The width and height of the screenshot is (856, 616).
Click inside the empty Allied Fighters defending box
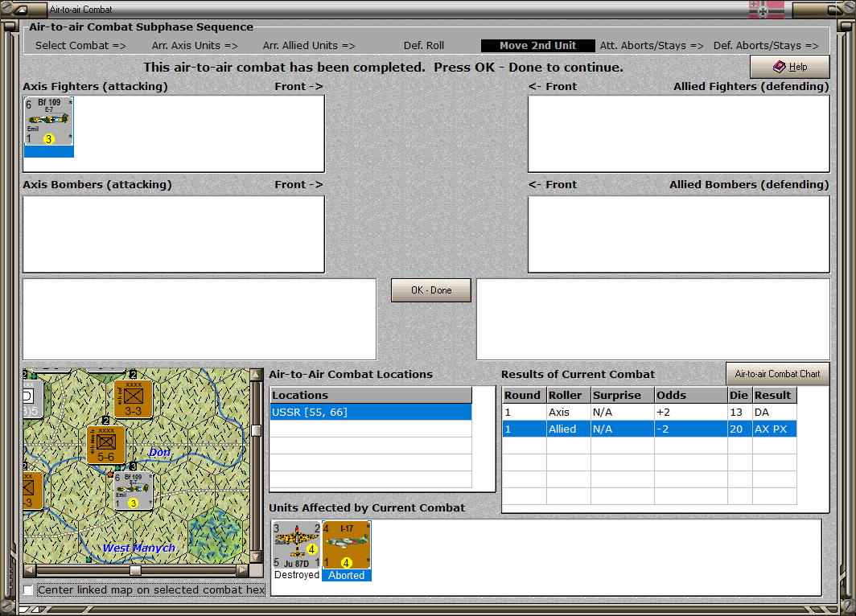coord(678,133)
